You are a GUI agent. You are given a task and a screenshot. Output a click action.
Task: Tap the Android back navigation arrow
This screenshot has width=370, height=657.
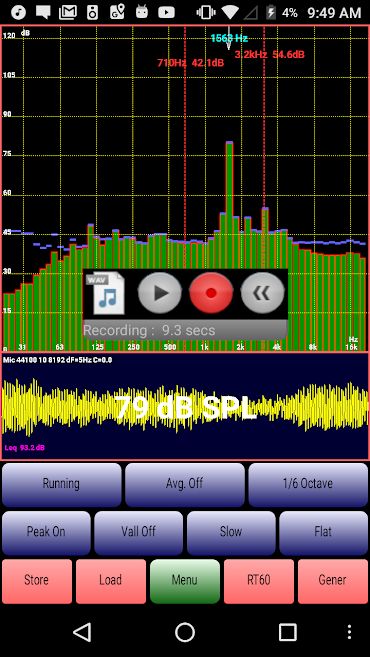click(82, 631)
